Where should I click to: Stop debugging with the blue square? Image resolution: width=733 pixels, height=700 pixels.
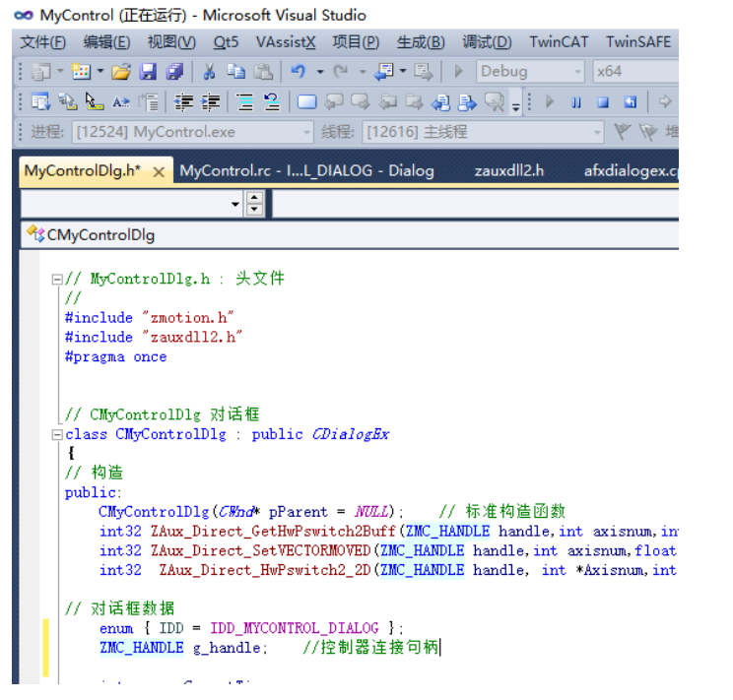[603, 101]
